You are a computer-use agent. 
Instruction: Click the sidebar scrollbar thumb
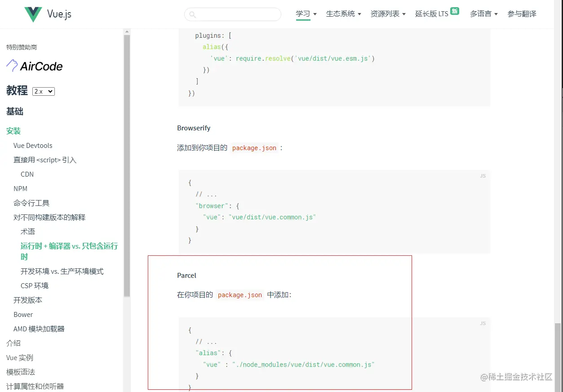[127, 165]
